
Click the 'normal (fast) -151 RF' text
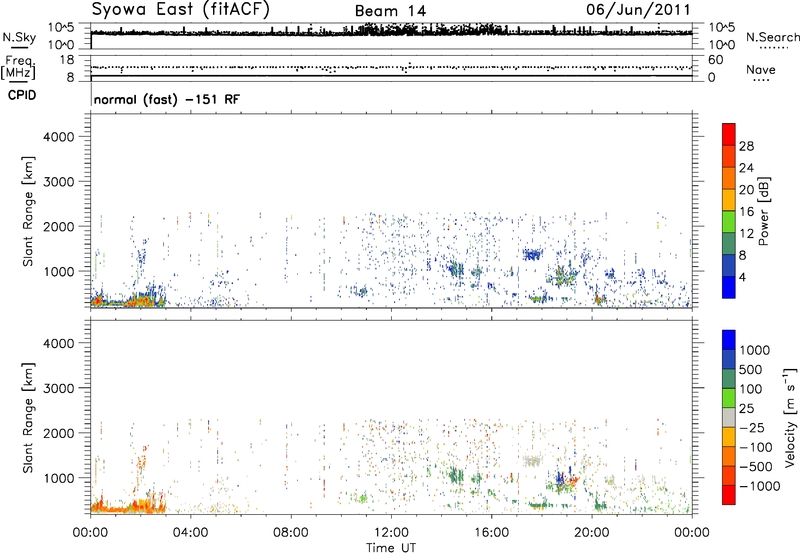coord(166,99)
